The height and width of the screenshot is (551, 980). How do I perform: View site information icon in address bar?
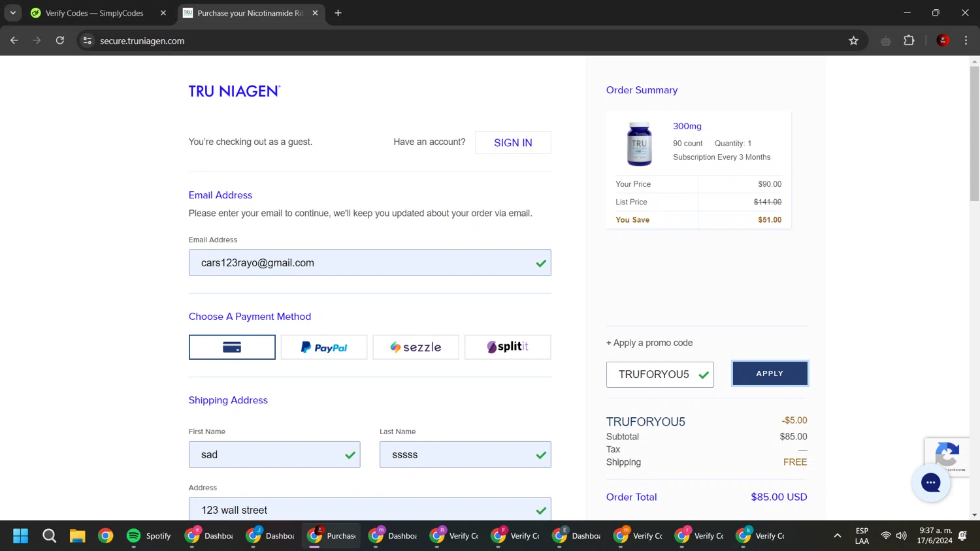[x=88, y=40]
